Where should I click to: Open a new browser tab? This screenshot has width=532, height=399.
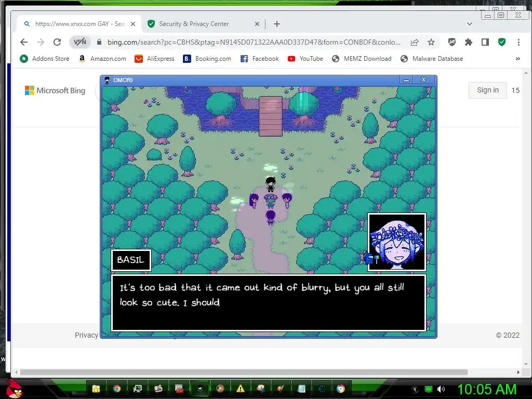(277, 24)
